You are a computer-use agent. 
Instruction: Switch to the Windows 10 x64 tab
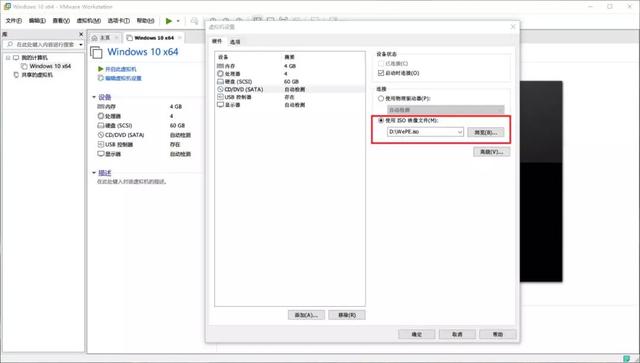tap(154, 38)
